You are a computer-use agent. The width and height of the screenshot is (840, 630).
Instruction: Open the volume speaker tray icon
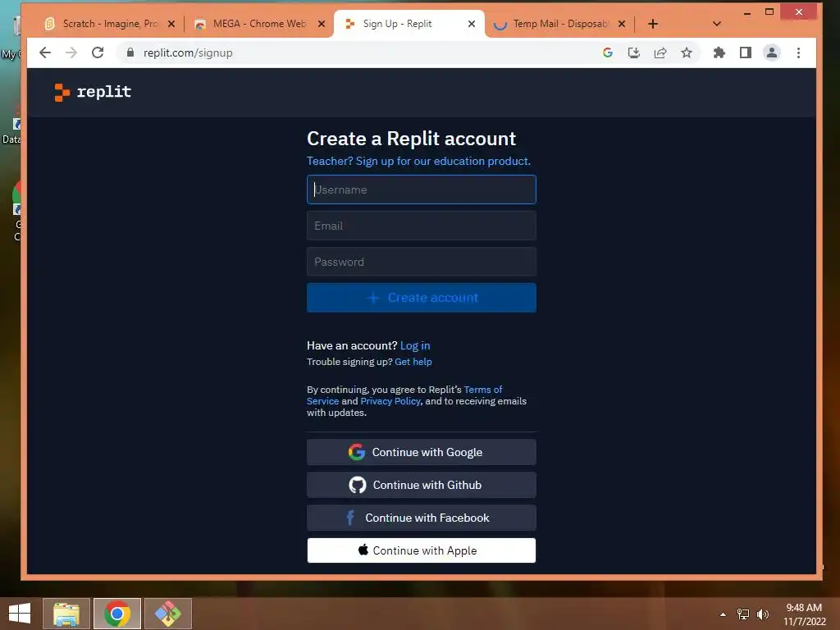coord(762,614)
